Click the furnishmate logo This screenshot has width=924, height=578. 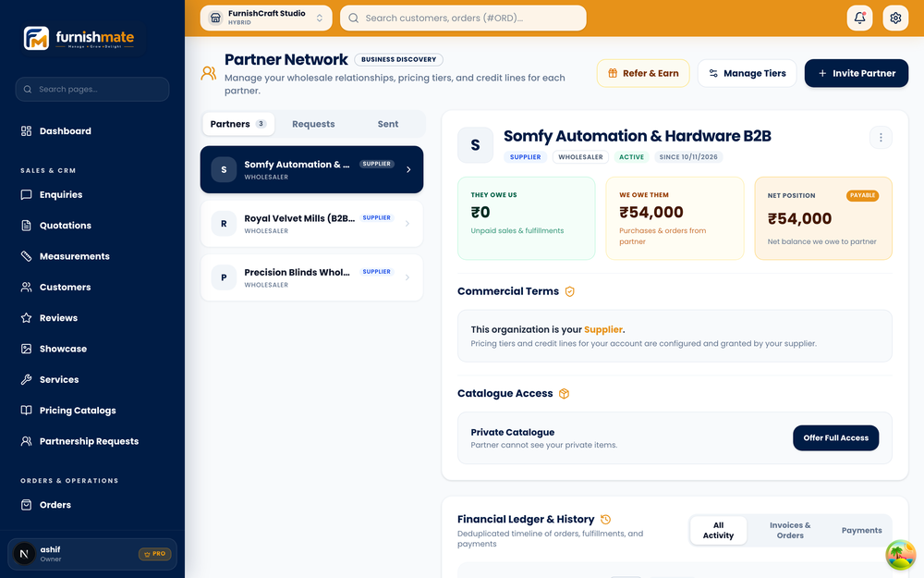click(x=79, y=38)
